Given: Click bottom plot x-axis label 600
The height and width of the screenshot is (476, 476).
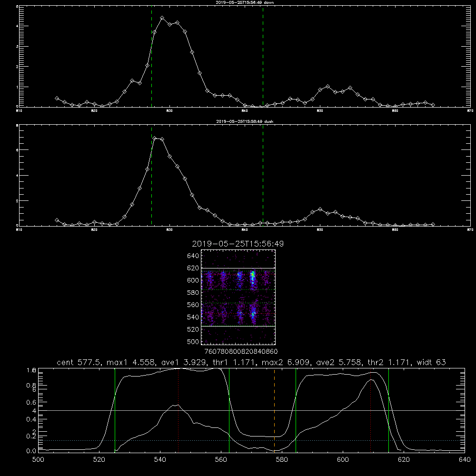Looking at the screenshot, I should point(343,460).
